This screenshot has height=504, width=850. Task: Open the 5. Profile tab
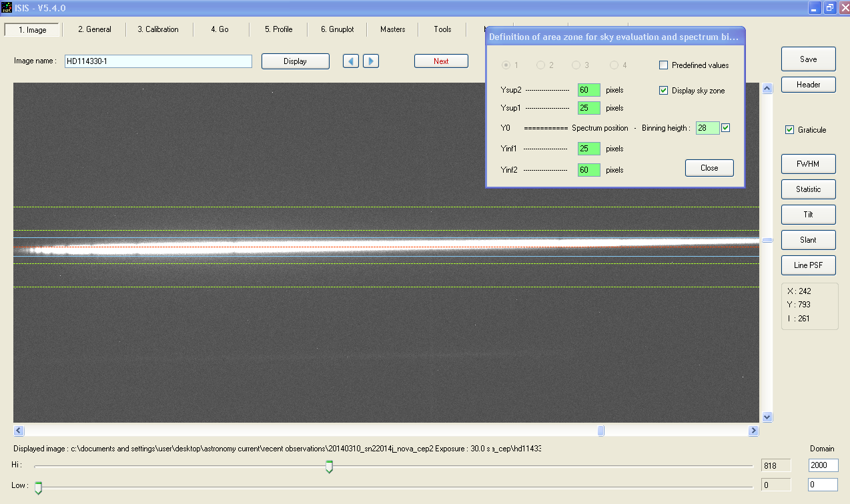pos(278,29)
